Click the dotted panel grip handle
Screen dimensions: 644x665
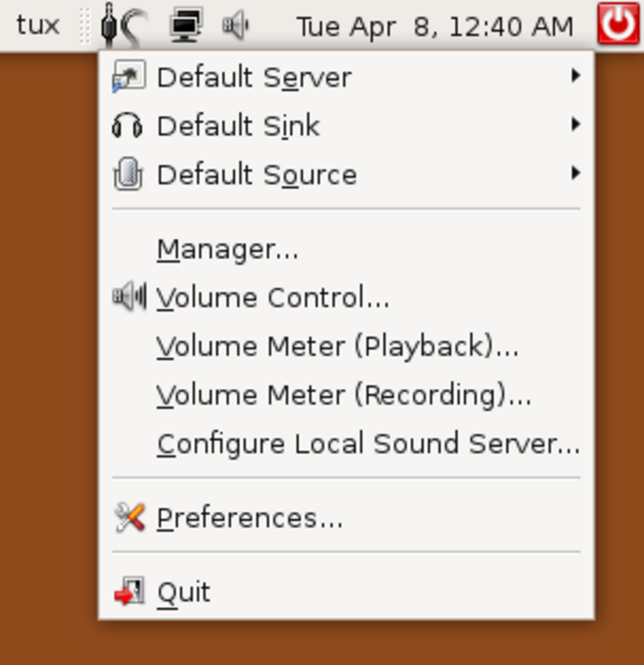[84, 25]
